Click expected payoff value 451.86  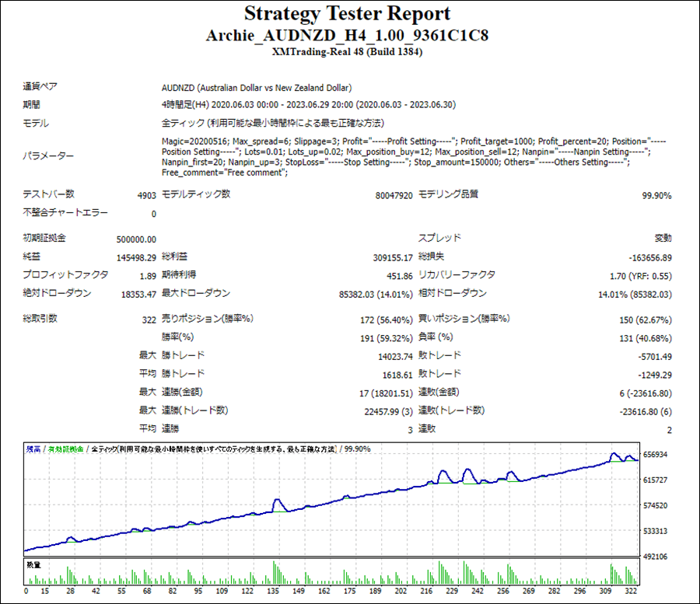[x=400, y=276]
